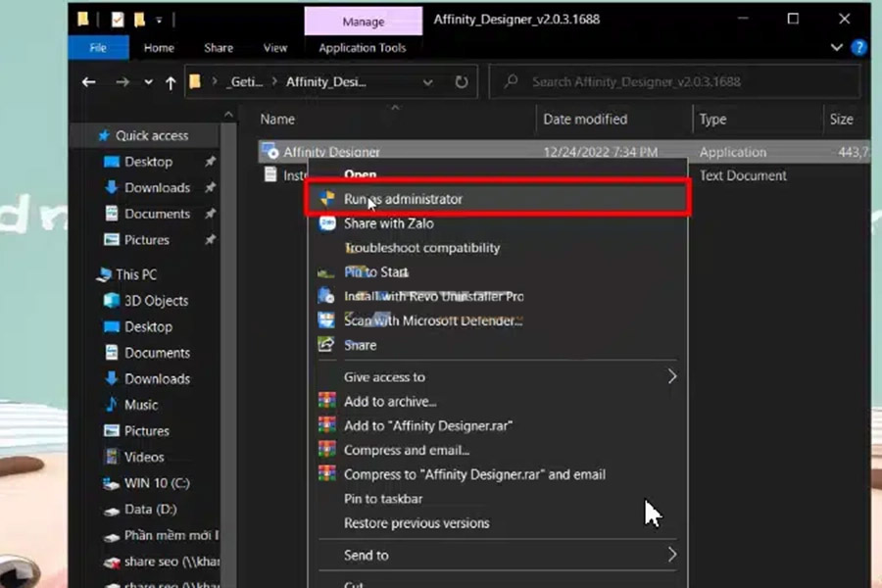Viewport: 882px width, 588px height.
Task: Sort files by Size column
Action: coord(842,120)
